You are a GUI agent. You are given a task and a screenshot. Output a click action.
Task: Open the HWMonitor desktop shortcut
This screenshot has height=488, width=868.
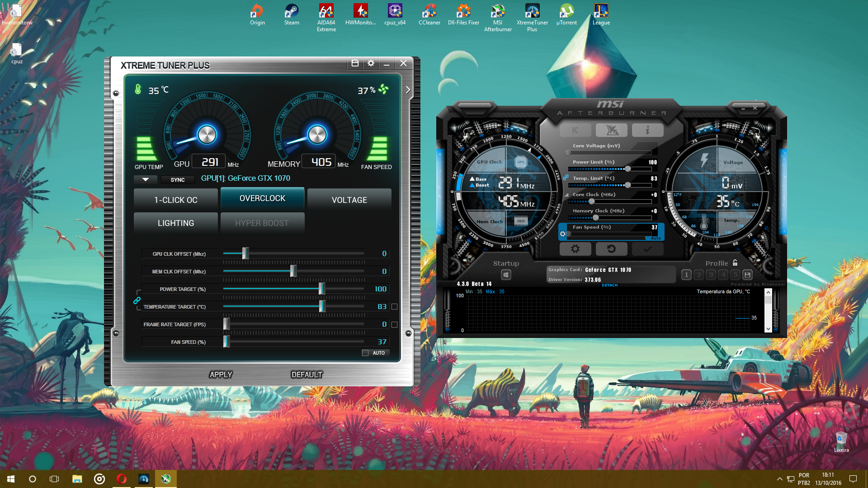tap(361, 14)
